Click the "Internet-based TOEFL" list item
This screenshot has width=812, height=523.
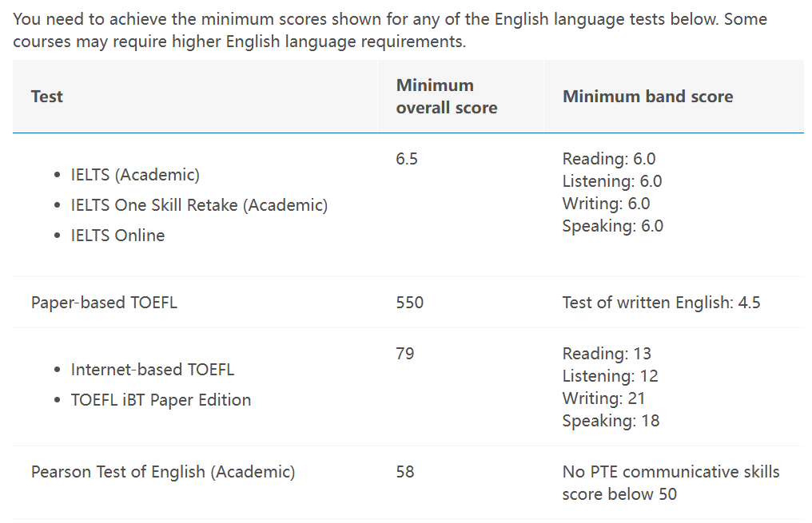click(153, 370)
